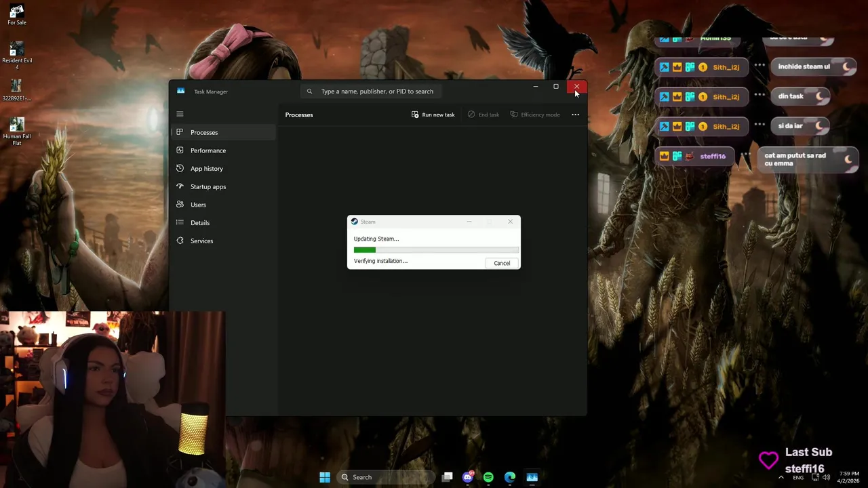
Task: Close the Task Manager window
Action: [x=576, y=87]
